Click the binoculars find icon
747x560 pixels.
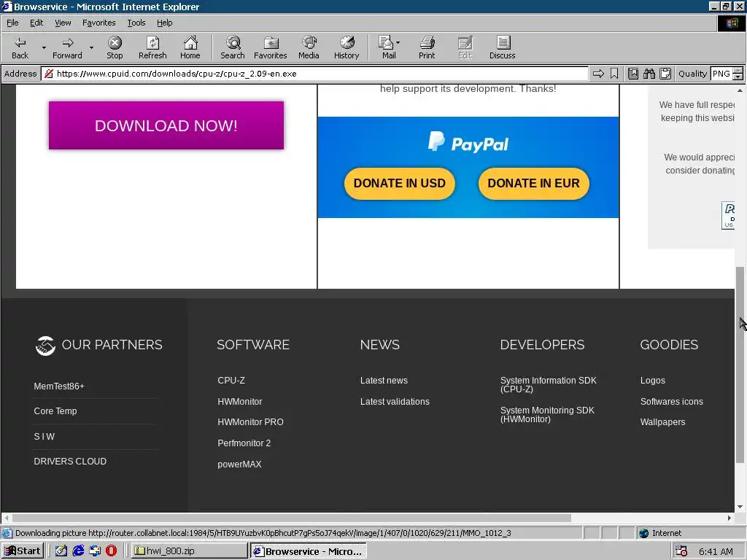pos(649,74)
